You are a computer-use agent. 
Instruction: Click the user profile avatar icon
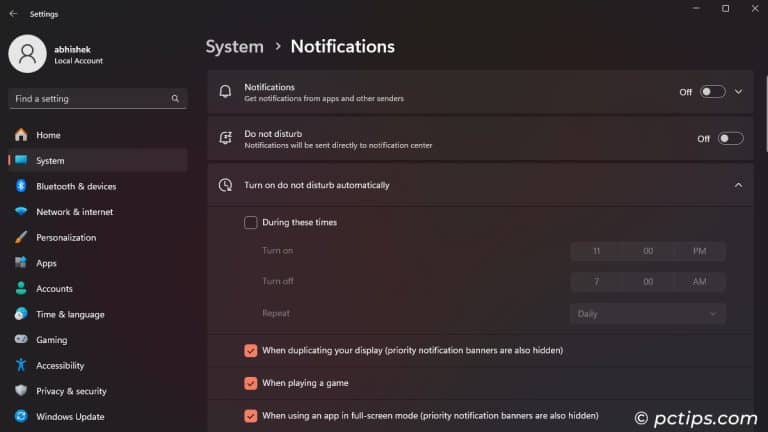(x=27, y=54)
